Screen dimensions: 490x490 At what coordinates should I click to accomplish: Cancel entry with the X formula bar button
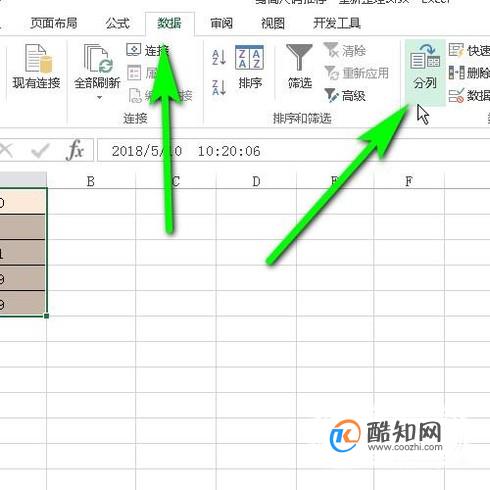coord(6,151)
